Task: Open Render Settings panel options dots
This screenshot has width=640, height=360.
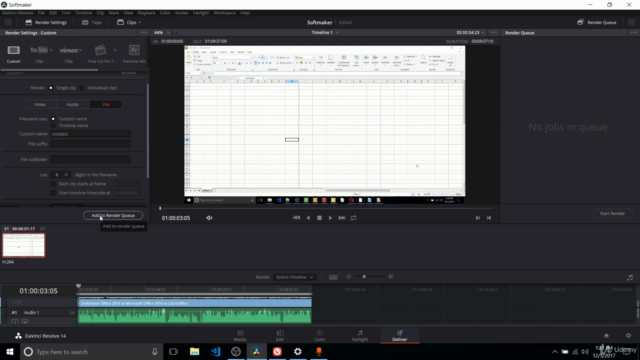Action: pyautogui.click(x=143, y=33)
